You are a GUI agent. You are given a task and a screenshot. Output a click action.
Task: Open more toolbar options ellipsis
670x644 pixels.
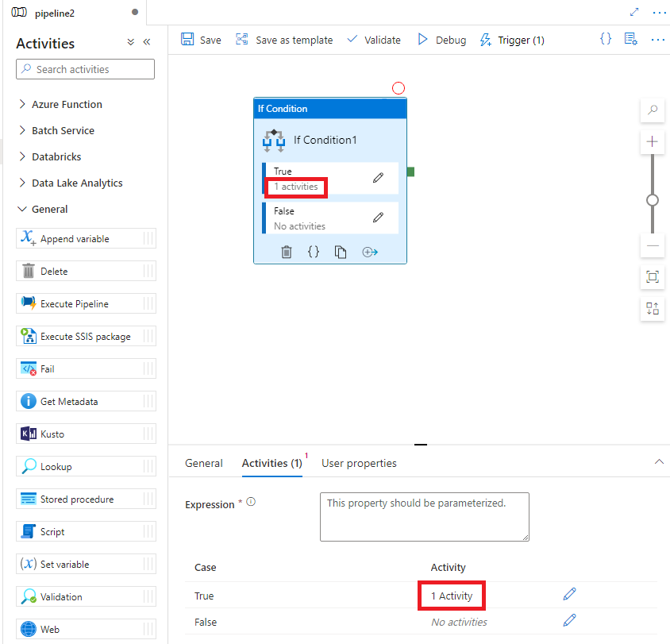(657, 40)
